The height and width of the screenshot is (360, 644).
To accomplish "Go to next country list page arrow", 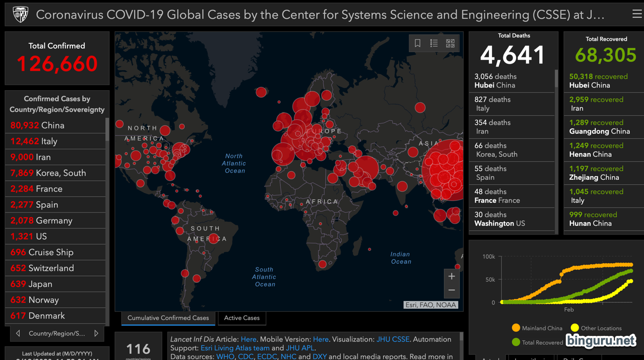I will pyautogui.click(x=96, y=333).
